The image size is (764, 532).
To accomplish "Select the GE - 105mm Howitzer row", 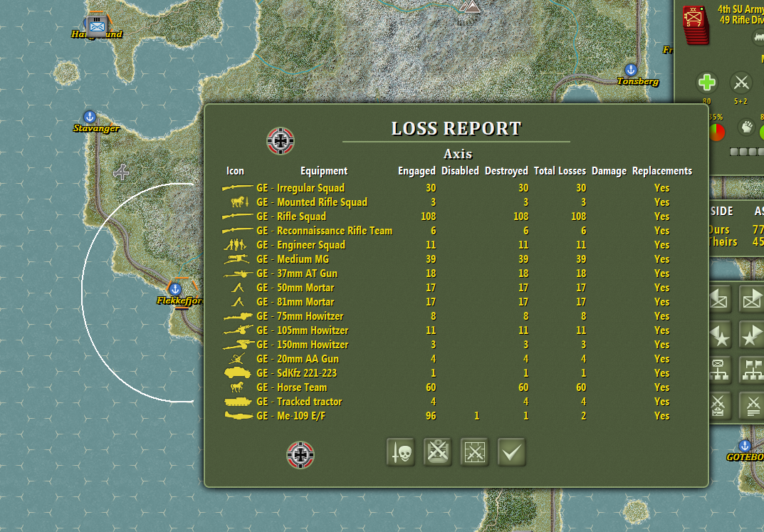I will pyautogui.click(x=457, y=330).
